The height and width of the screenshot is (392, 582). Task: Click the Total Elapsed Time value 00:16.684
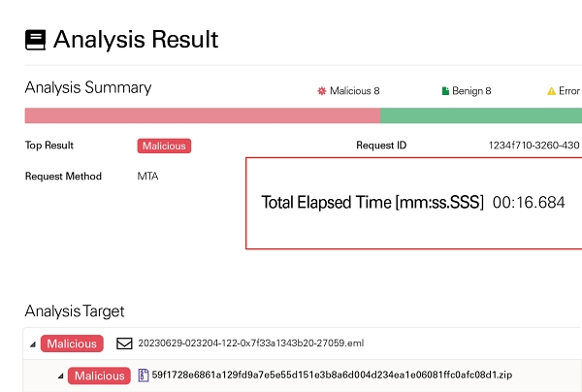click(x=529, y=203)
